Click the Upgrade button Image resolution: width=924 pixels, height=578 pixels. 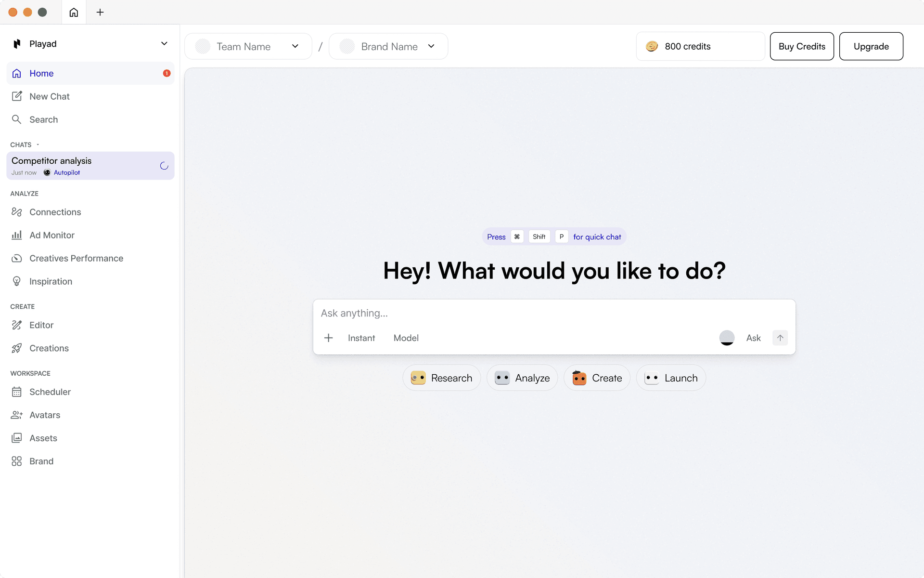(871, 46)
